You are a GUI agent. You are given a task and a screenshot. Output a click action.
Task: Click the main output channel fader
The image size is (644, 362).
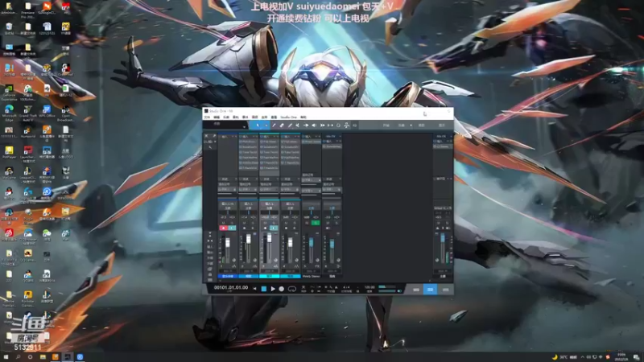click(x=442, y=237)
